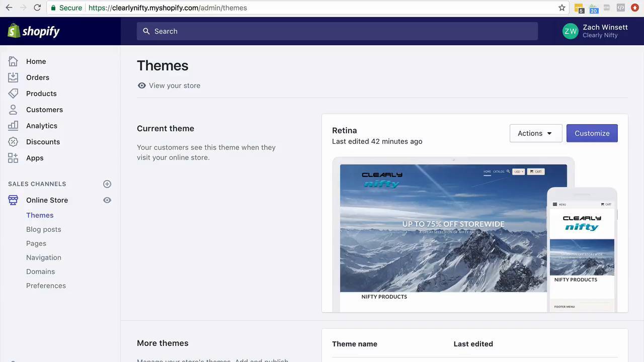Collapse the Online Store sidebar section
Viewport: 644px width, 362px height.
click(47, 200)
